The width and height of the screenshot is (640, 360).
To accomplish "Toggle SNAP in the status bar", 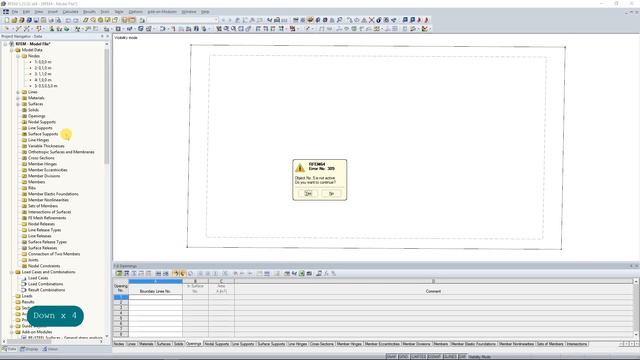I will point(391,357).
